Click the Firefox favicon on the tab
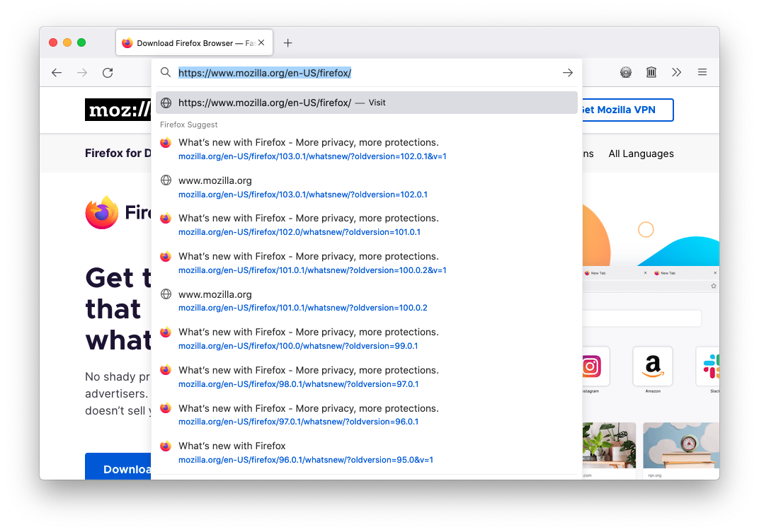This screenshot has height=532, width=759. pyautogui.click(x=127, y=43)
